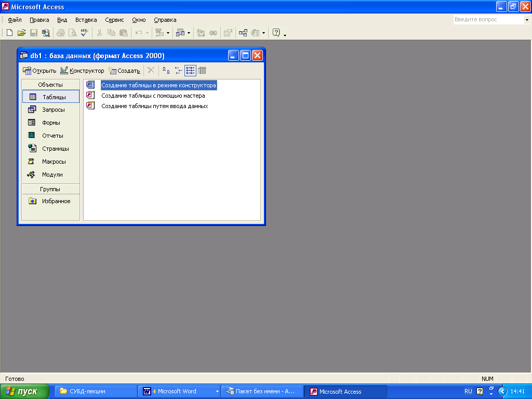Click the Copy toolbar icon
The image size is (532, 399).
(x=111, y=33)
